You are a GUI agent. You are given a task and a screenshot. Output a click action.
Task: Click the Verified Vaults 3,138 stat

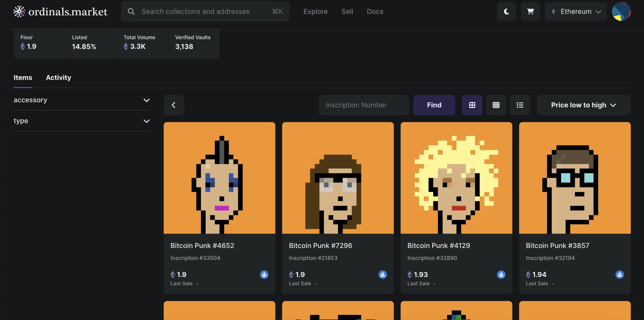coord(194,44)
